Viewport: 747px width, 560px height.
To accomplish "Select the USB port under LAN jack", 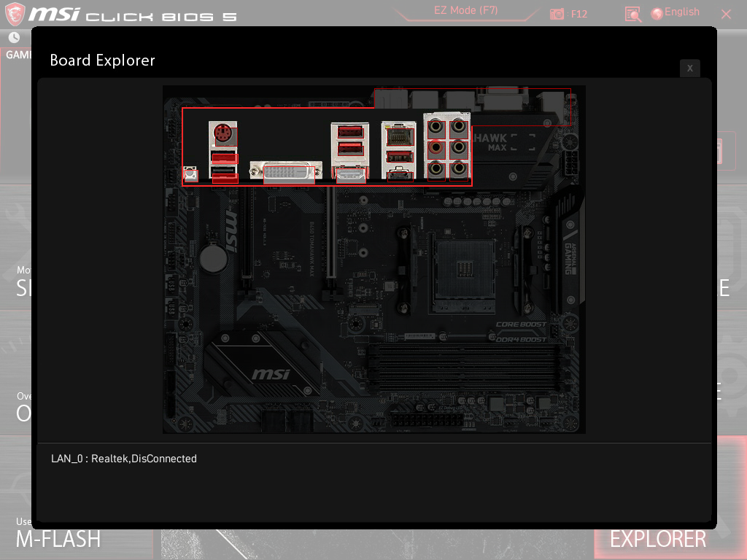I will [x=400, y=157].
